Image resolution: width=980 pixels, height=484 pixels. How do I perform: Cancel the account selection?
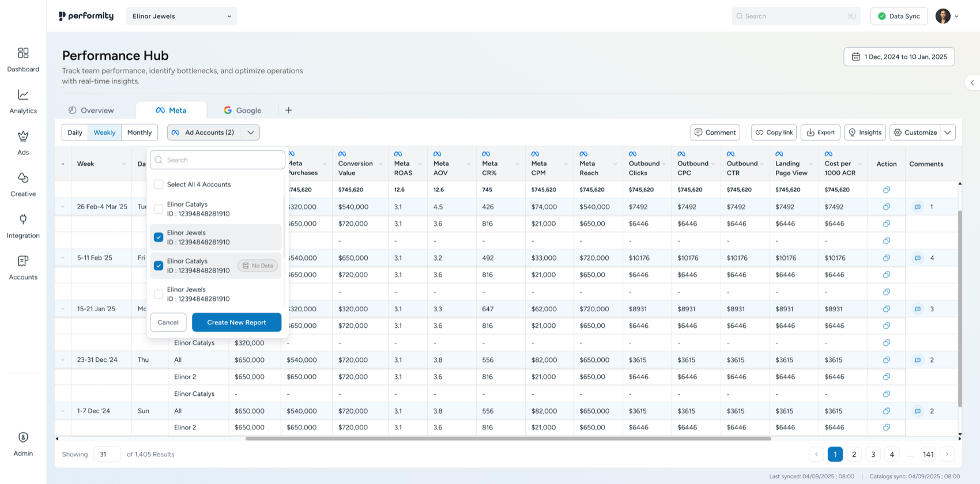168,322
